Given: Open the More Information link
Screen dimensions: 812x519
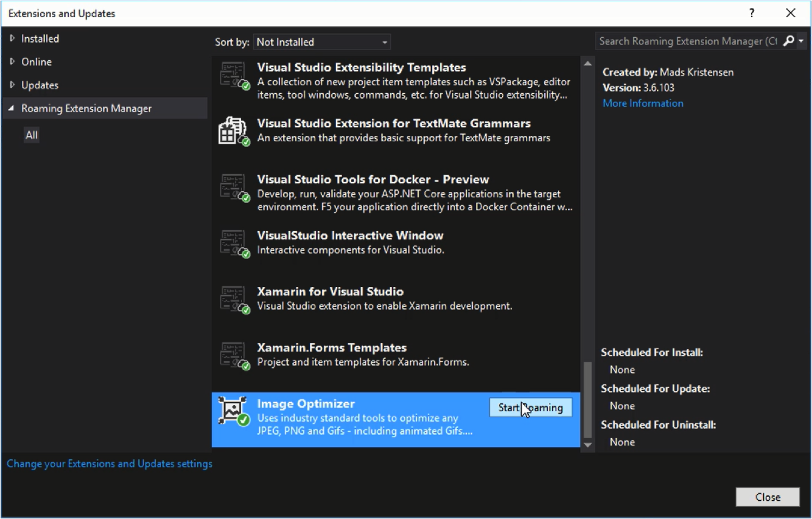Looking at the screenshot, I should [x=643, y=103].
